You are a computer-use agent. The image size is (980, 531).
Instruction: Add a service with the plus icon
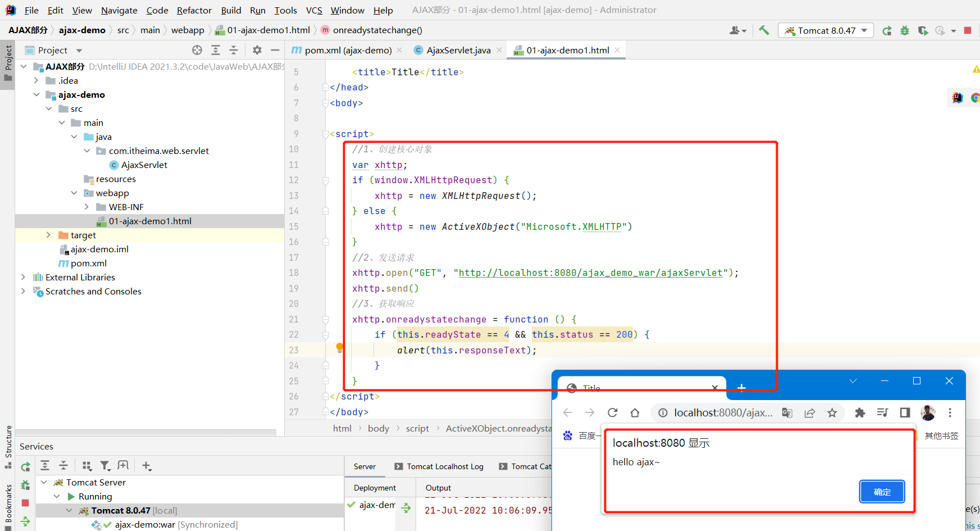tap(147, 465)
